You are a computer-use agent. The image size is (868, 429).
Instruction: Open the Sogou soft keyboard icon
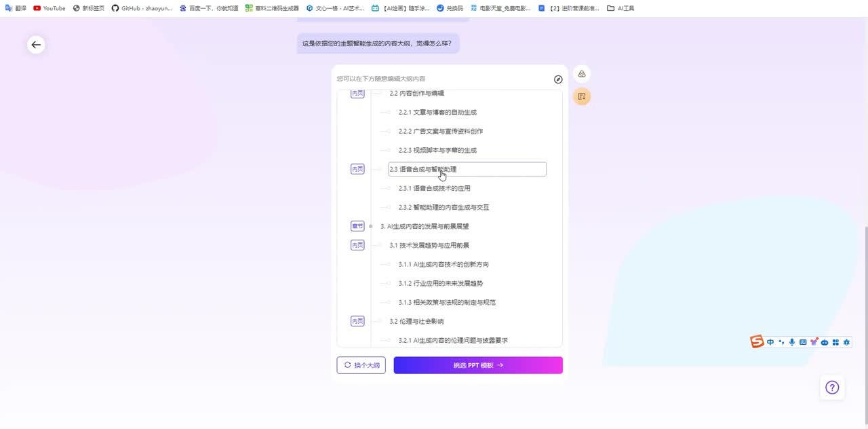click(803, 342)
